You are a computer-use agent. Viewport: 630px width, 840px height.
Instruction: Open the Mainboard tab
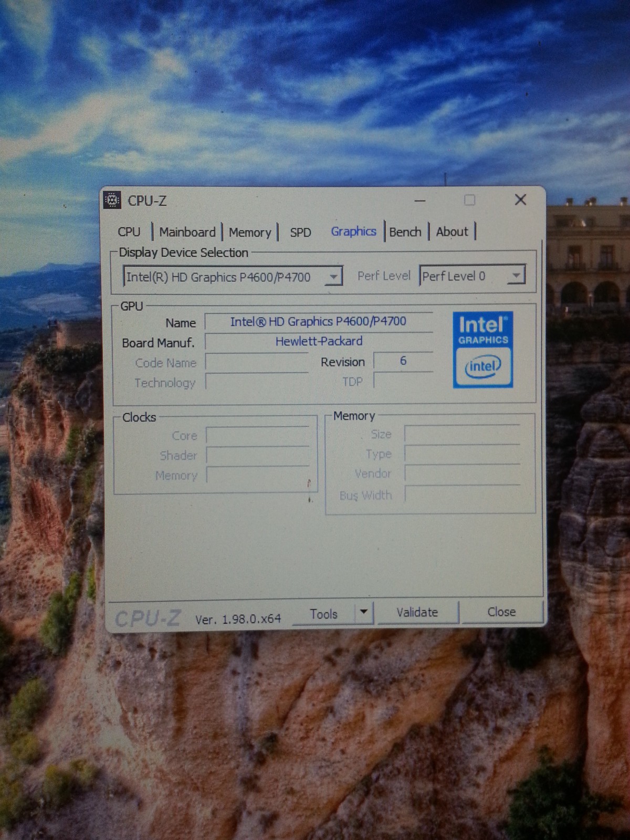pos(187,232)
